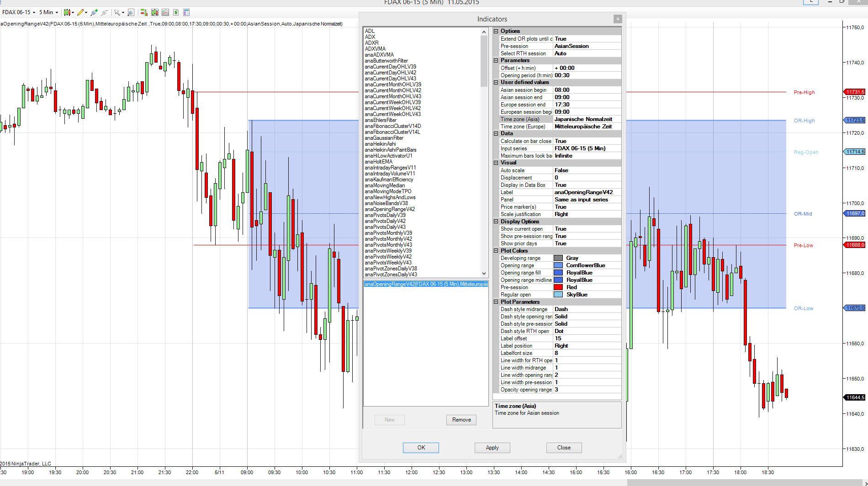868x486 pixels.
Task: Click the Show prior days True value
Action: pyautogui.click(x=587, y=243)
